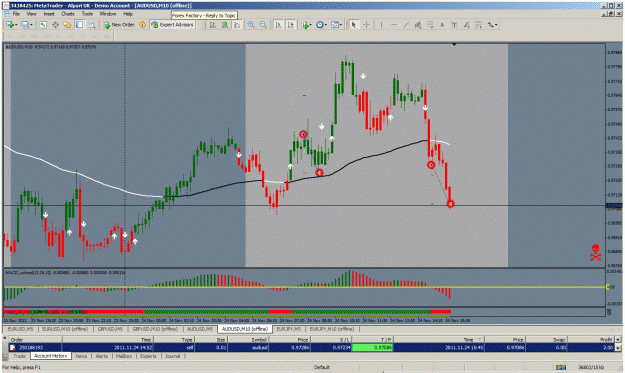Expand the Profiles dropdown arrow
Viewport: 625px width, 373px height.
pos(31,25)
